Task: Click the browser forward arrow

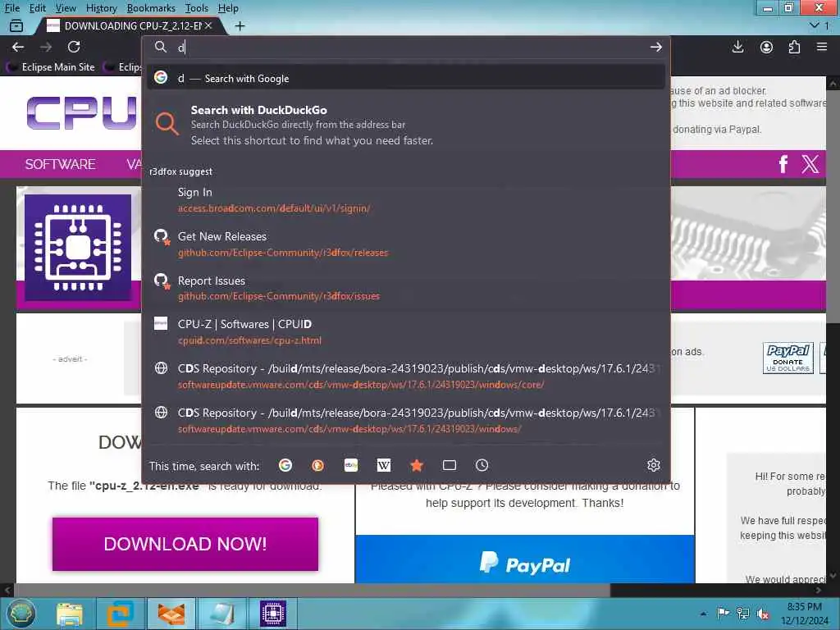Action: point(46,47)
